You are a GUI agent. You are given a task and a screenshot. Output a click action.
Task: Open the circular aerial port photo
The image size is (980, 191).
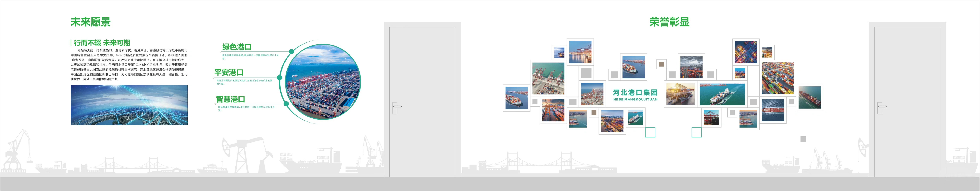tap(323, 82)
